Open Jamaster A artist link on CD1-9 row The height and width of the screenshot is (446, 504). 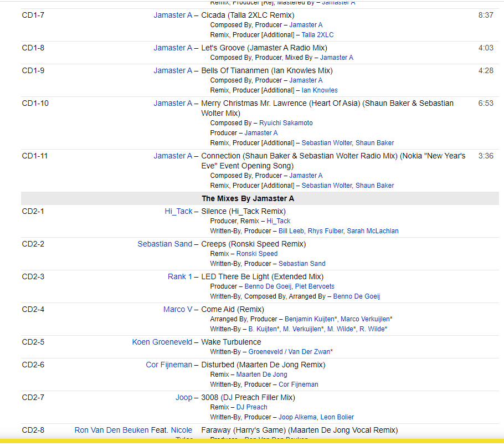(173, 70)
